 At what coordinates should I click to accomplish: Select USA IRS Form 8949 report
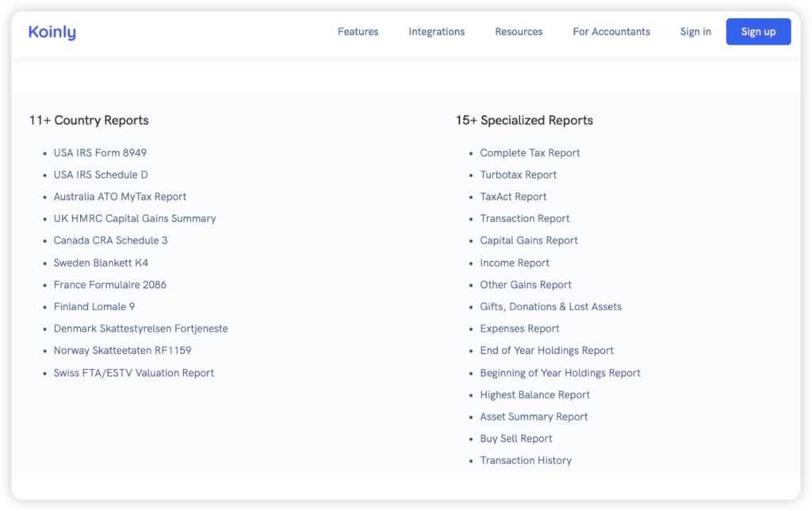tap(100, 152)
